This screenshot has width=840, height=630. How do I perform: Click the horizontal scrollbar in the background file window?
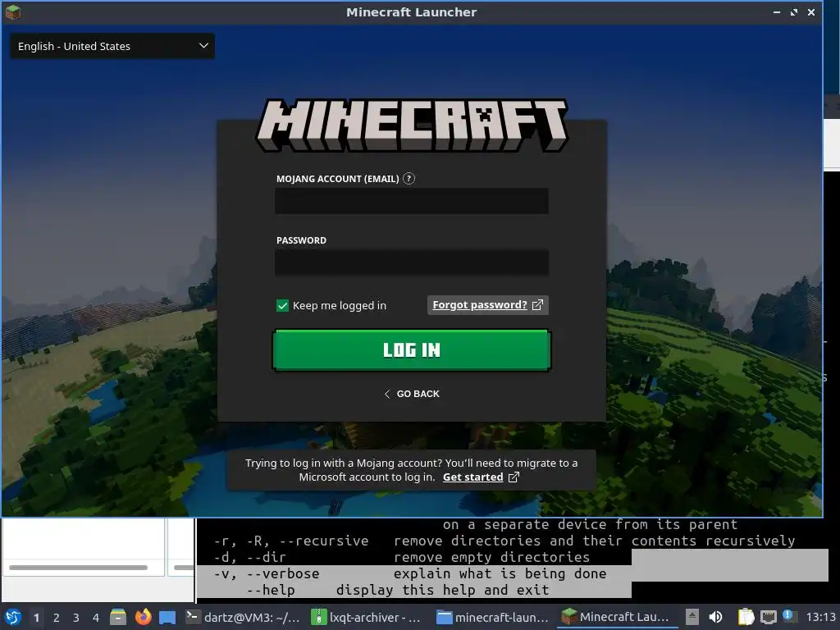tap(78, 568)
